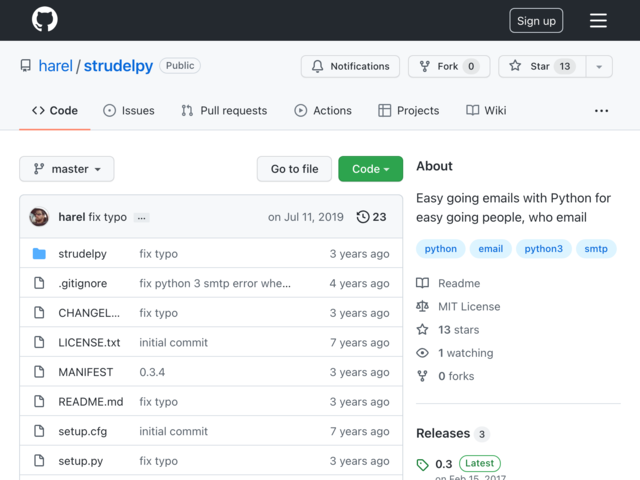Screen dimensions: 640x480
Task: View the 1 watching link
Action: [455, 353]
